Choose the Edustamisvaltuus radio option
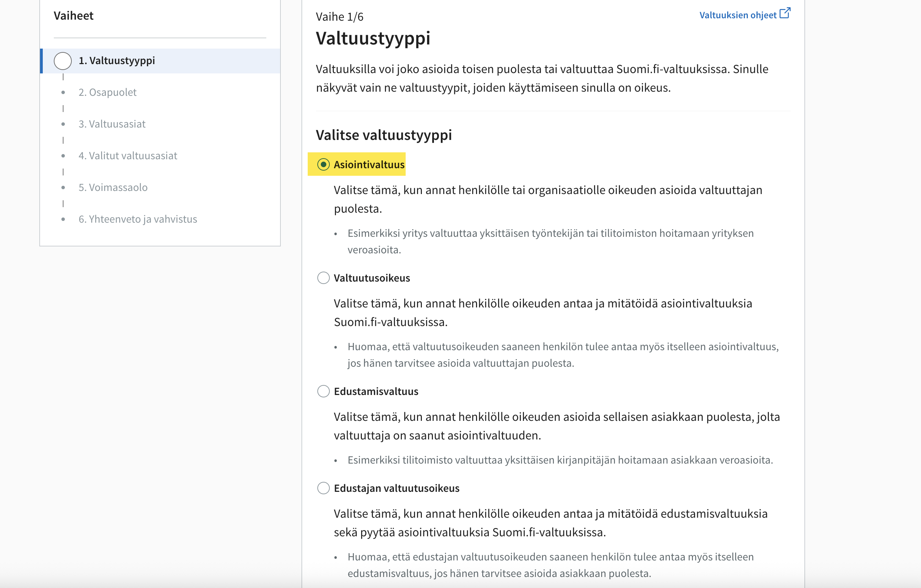The width and height of the screenshot is (921, 588). pyautogui.click(x=323, y=391)
